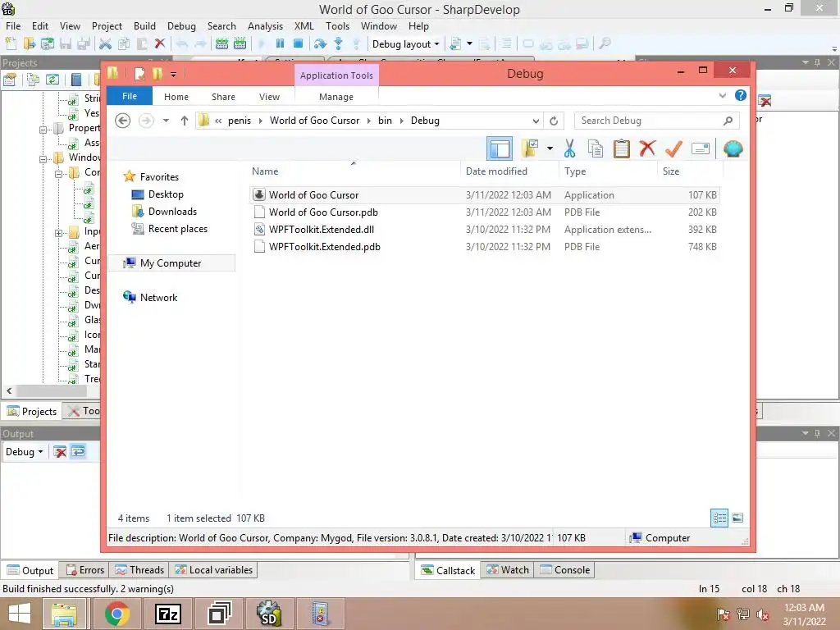Switch Explorer to large thumbnails view
Image resolution: width=840 pixels, height=630 pixels.
pyautogui.click(x=737, y=518)
